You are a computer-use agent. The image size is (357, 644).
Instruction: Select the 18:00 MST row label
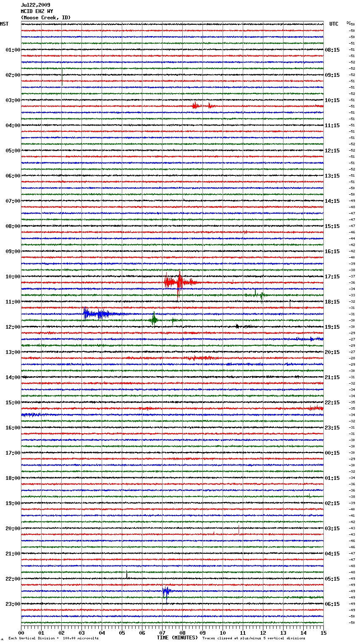coord(13,478)
